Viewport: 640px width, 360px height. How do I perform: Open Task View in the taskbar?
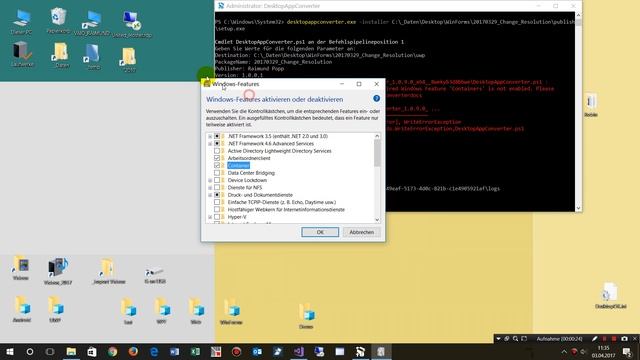coord(50,351)
